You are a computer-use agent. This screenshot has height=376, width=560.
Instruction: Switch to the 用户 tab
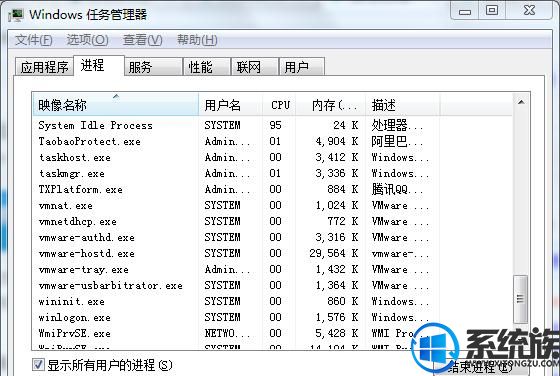[302, 67]
